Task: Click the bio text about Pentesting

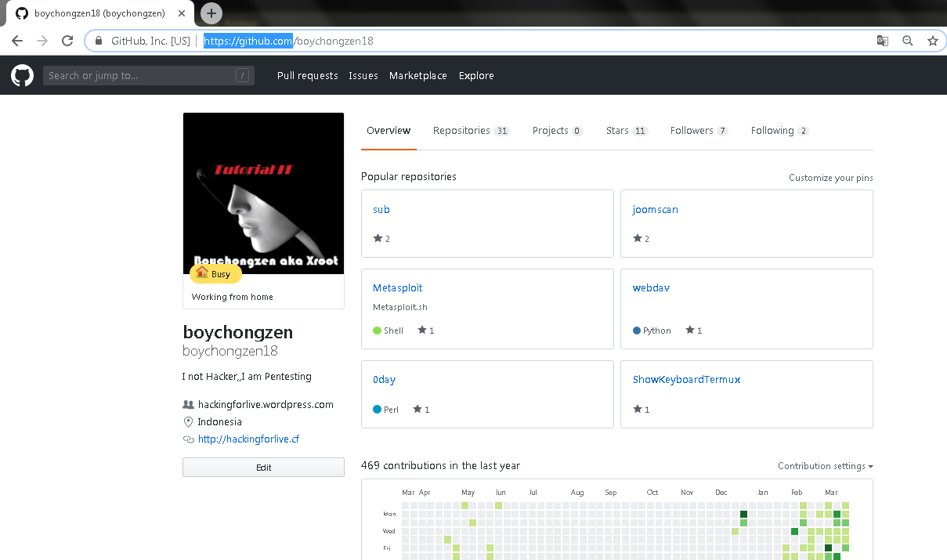Action: point(247,377)
